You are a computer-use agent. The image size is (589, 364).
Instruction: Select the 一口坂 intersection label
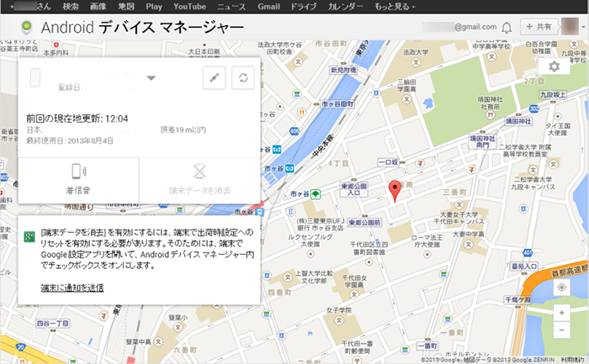(389, 162)
